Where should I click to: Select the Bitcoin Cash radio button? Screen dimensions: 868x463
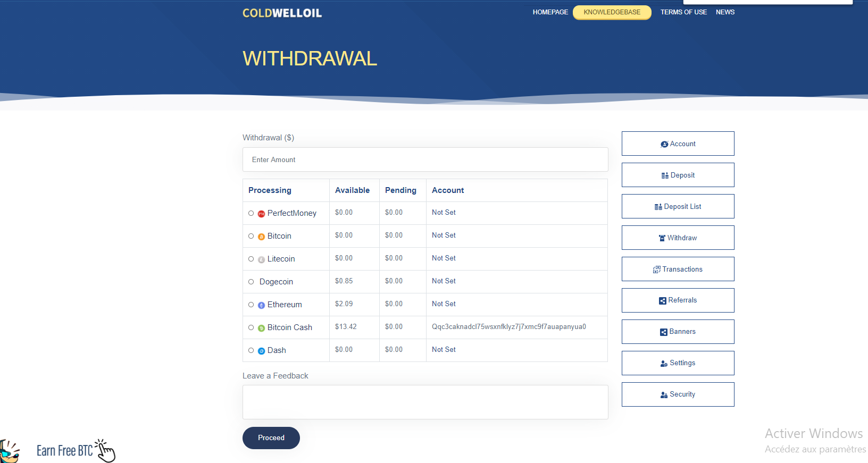[251, 327]
